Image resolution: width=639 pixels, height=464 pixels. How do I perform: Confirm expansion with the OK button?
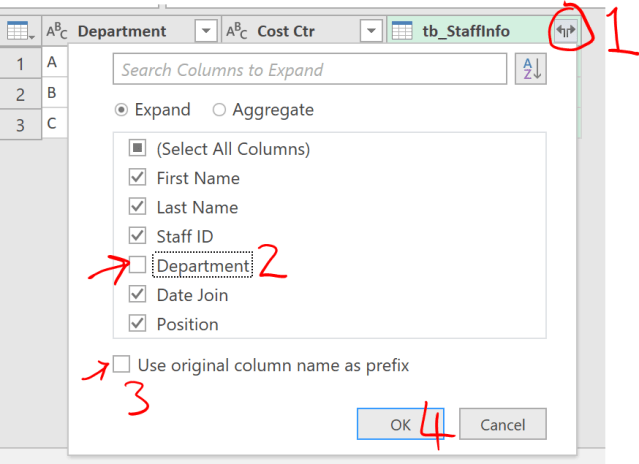400,424
